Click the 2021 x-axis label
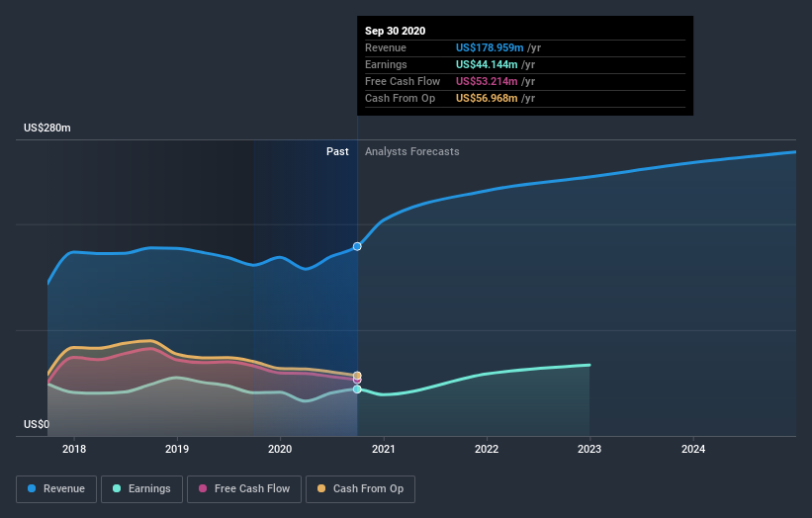Screen dimensions: 812x518 point(384,449)
